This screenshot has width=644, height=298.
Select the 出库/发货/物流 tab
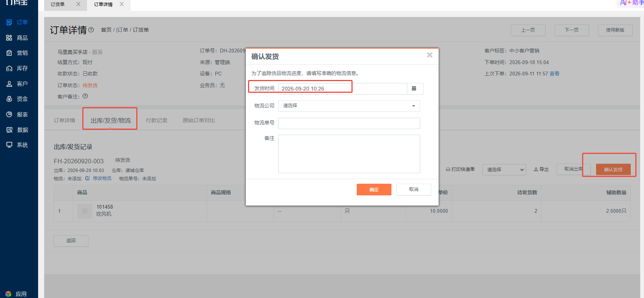pyautogui.click(x=111, y=120)
